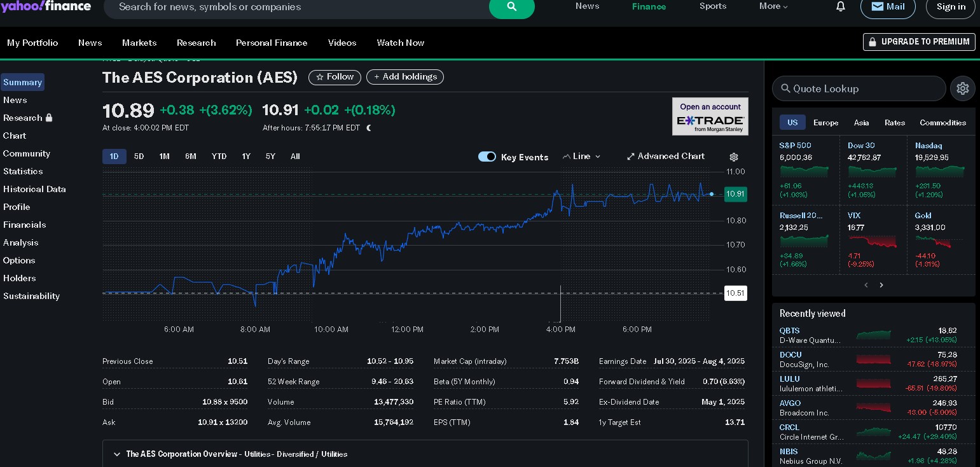Show previous market carousel page
This screenshot has height=467, width=980.
pos(866,285)
